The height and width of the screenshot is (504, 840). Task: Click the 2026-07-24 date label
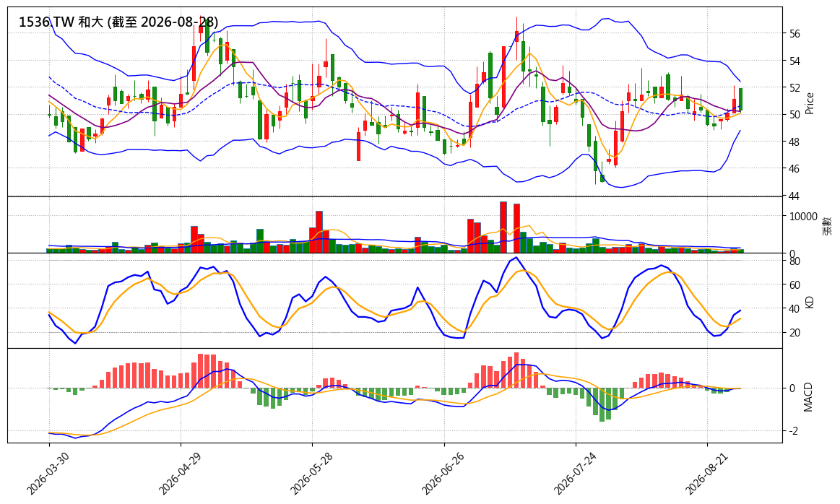point(574,473)
